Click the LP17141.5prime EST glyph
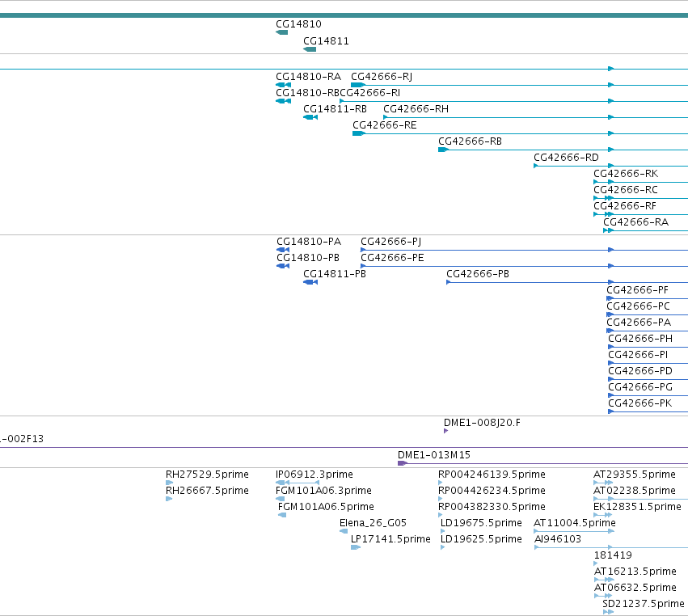Image resolution: width=688 pixels, height=616 pixels. click(x=356, y=547)
